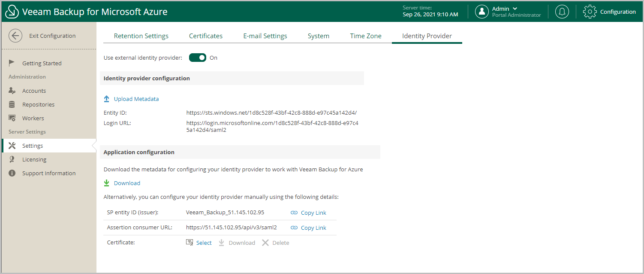
Task: Click Configuration label in header
Action: pos(618,12)
